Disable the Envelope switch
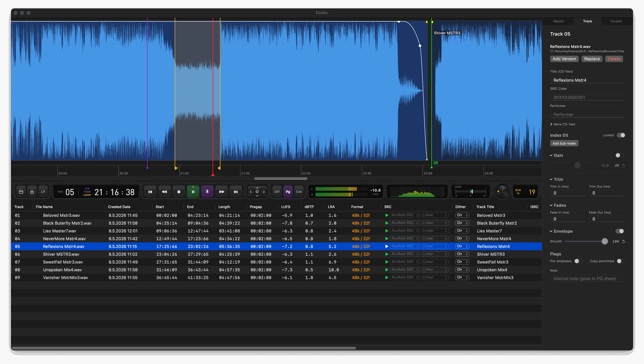Image resolution: width=644 pixels, height=364 pixels. 619,231
